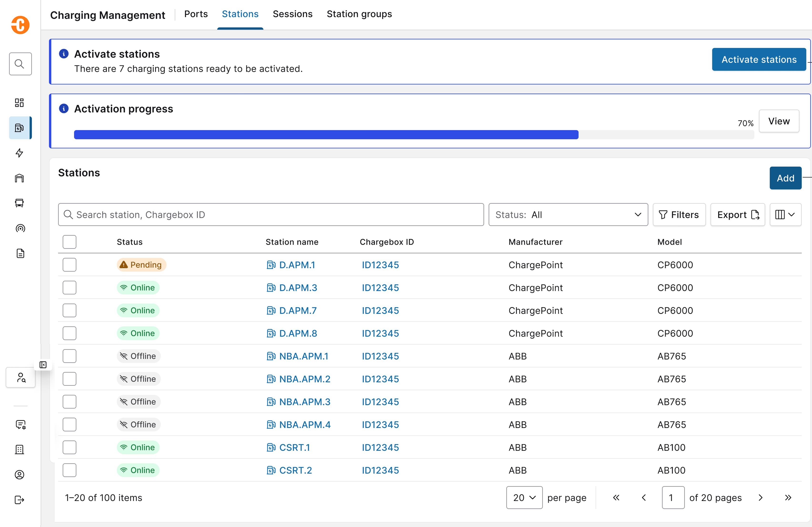Open the dashboard grid icon in sidebar
812x527 pixels.
pyautogui.click(x=20, y=103)
